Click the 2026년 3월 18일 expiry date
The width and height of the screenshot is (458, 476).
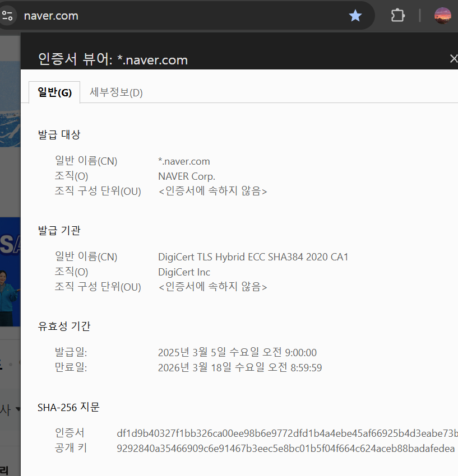pyautogui.click(x=240, y=367)
